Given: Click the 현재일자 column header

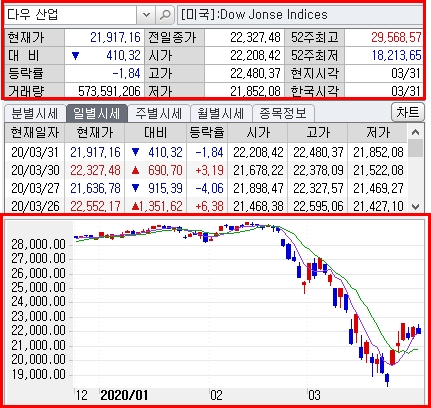Looking at the screenshot, I should point(35,133).
